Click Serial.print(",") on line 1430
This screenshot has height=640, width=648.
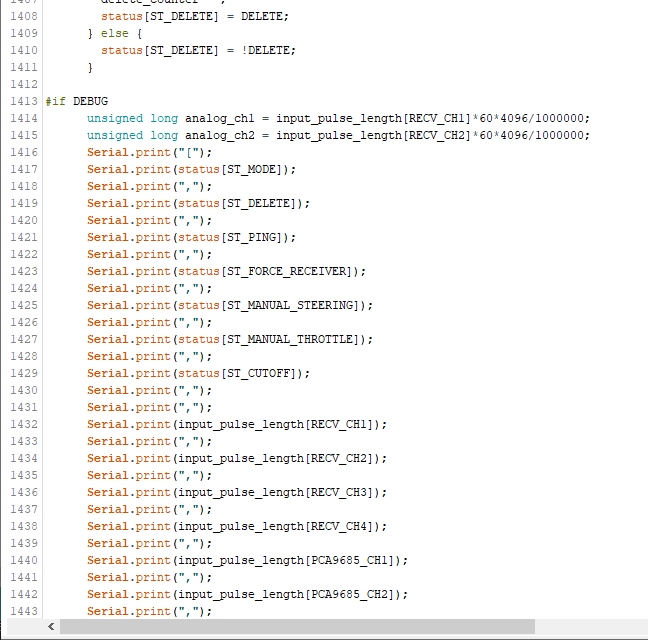(149, 390)
